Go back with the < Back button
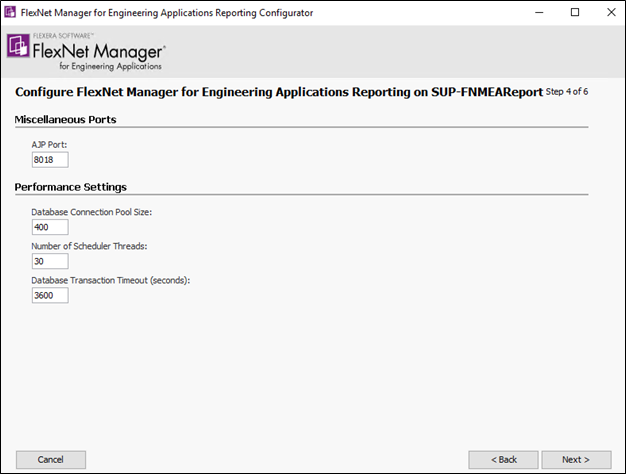This screenshot has width=626, height=474. [503, 460]
